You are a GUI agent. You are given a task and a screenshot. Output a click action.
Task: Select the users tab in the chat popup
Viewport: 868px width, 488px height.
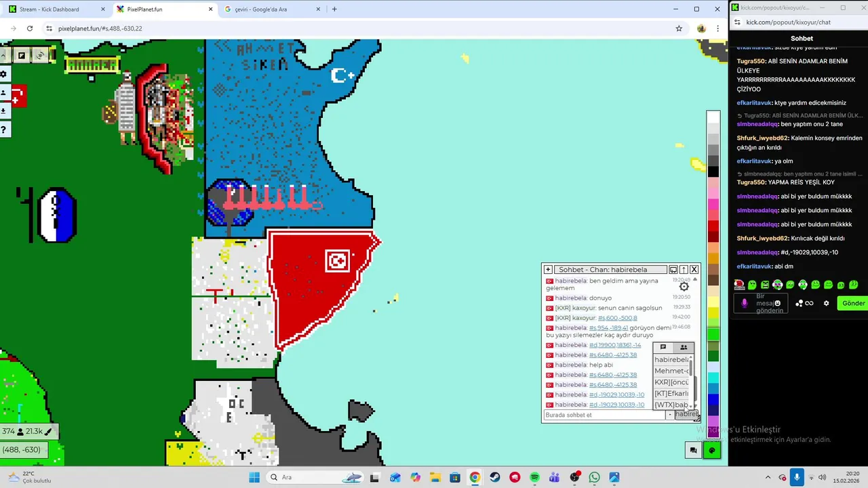(x=684, y=347)
